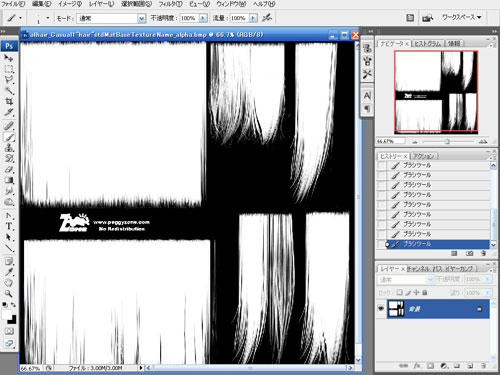Select the Hand tool
500x375 pixels.
point(9,283)
